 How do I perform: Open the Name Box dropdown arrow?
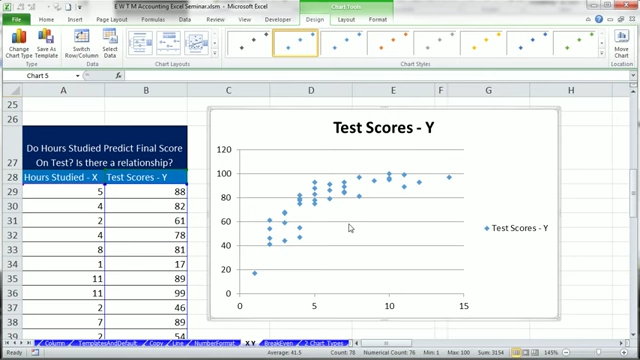(77, 76)
